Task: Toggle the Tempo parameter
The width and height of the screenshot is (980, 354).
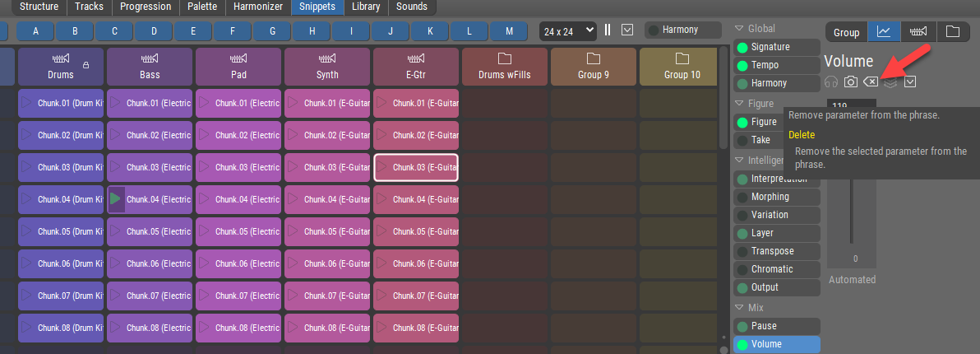Action: click(x=743, y=65)
